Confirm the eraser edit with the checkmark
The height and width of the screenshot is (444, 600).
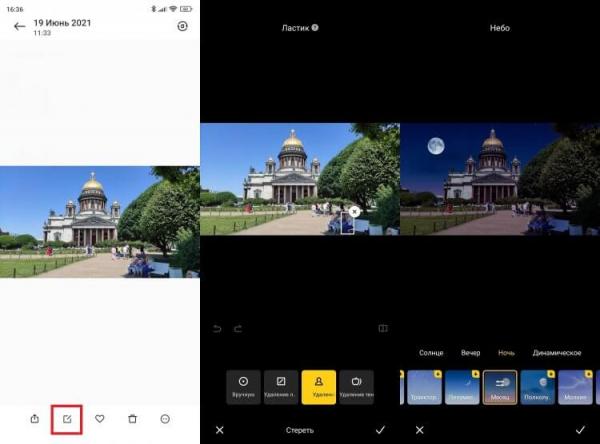click(380, 430)
